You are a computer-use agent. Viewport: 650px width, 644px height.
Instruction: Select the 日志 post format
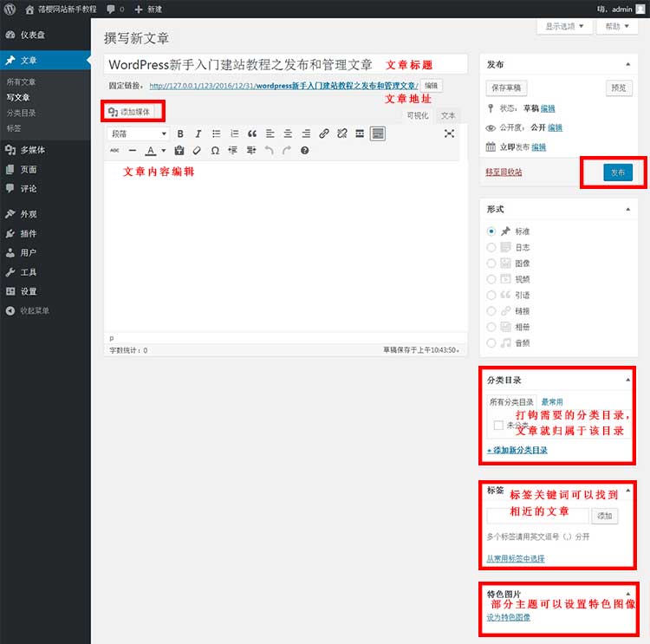491,247
